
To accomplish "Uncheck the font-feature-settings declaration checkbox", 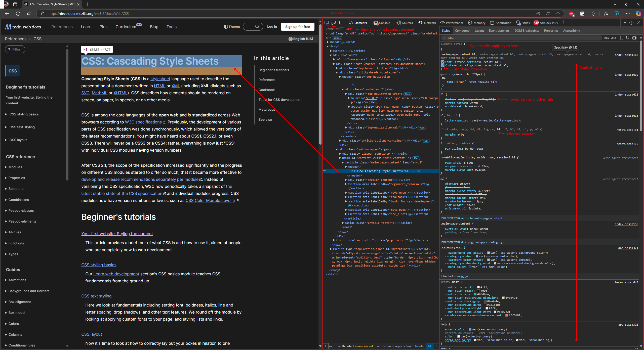I will (x=443, y=62).
